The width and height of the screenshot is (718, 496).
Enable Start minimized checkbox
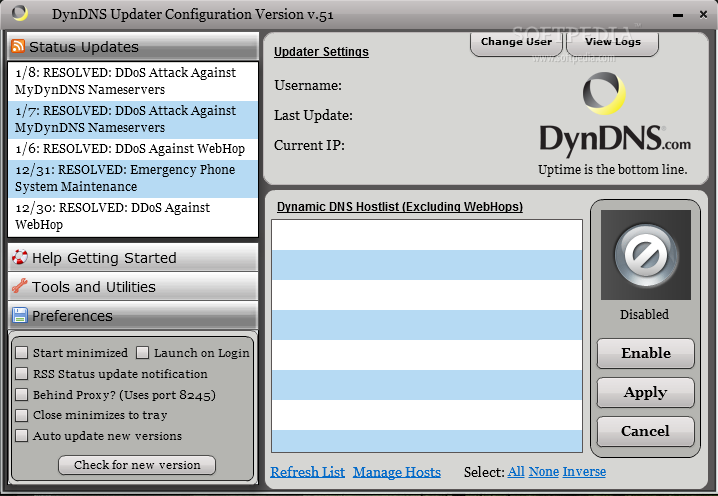click(22, 353)
